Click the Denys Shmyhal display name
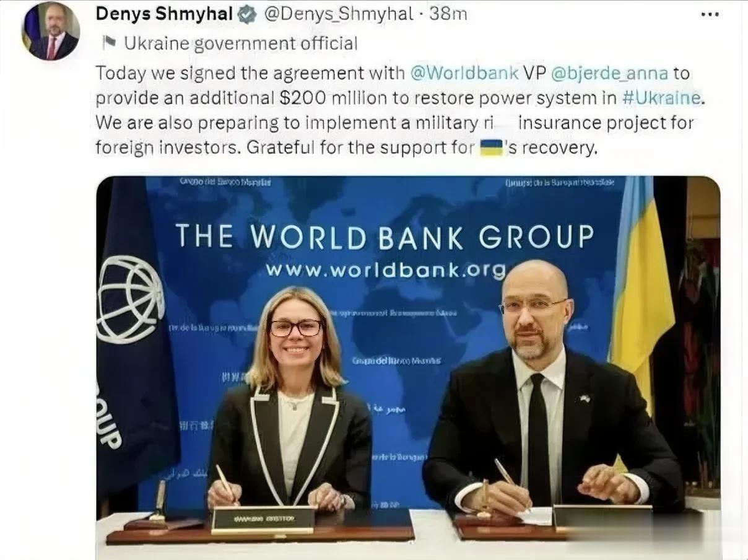748x560 pixels. click(165, 14)
